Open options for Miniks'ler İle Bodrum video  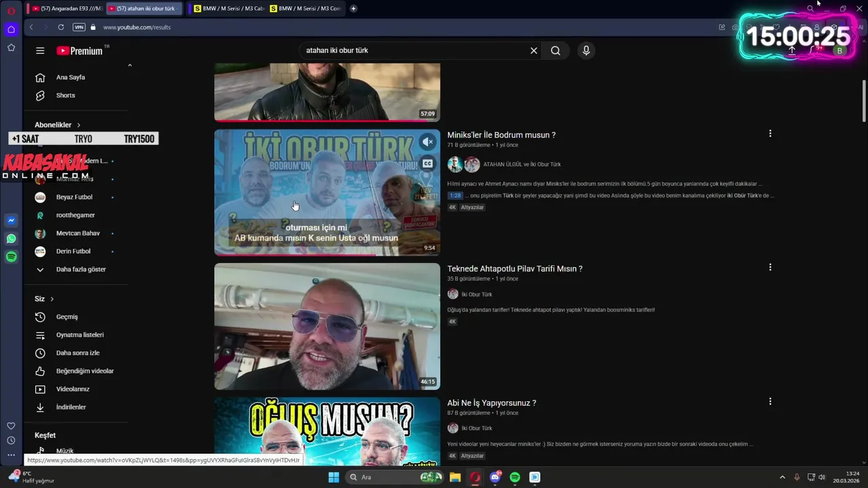tap(770, 134)
